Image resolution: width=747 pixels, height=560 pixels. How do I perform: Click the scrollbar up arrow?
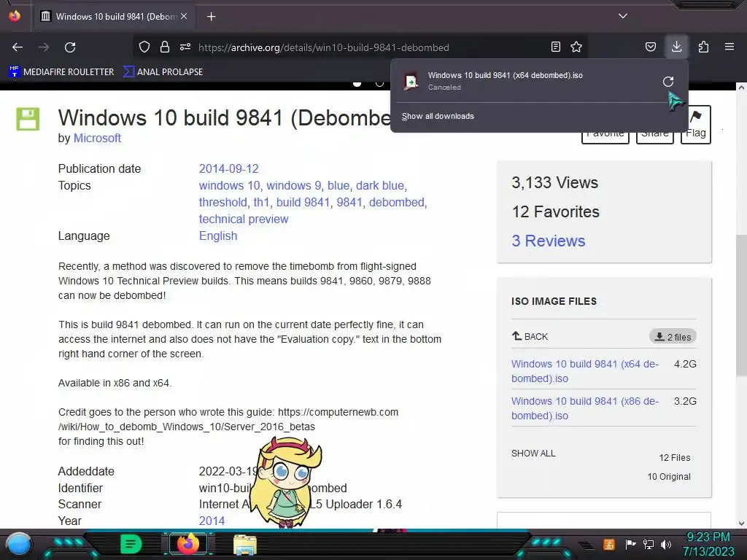click(x=741, y=87)
